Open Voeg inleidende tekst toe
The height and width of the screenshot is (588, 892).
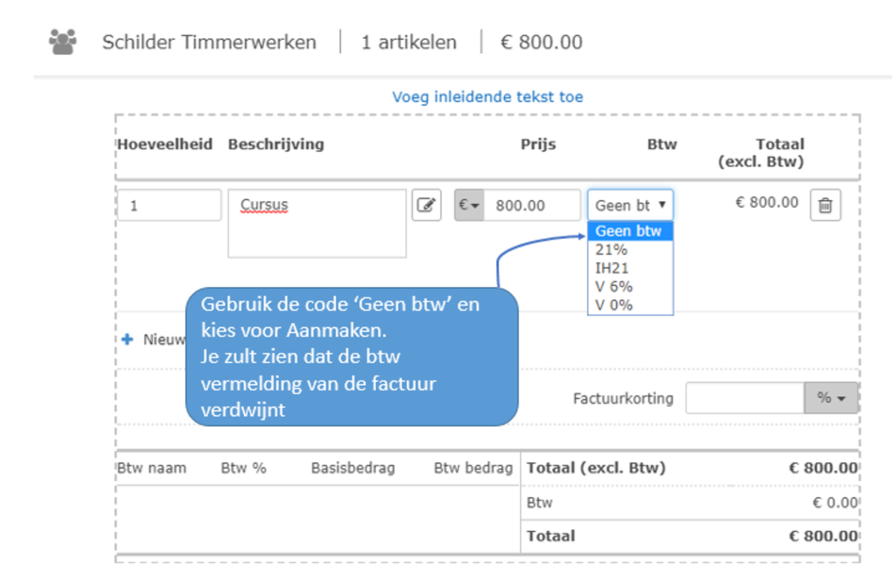coord(488,96)
